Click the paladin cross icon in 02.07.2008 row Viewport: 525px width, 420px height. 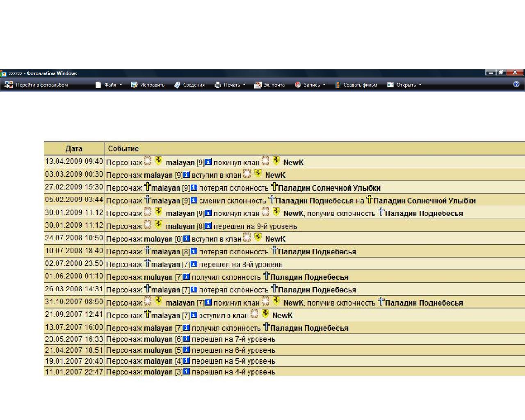tap(148, 263)
